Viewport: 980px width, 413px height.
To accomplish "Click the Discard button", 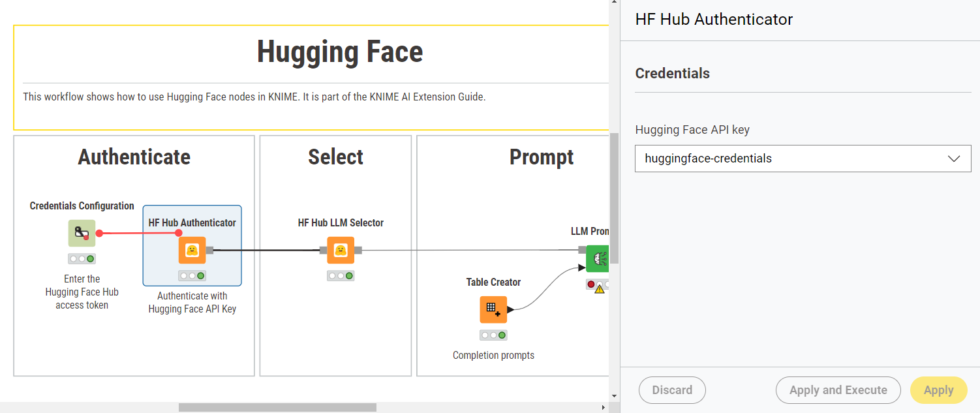I will click(x=672, y=390).
